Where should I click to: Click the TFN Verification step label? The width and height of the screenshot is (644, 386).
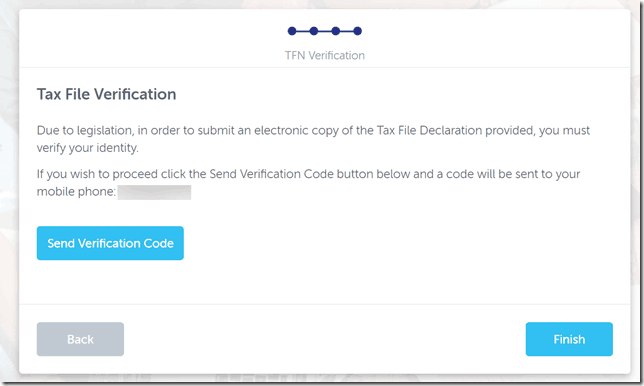click(x=325, y=55)
